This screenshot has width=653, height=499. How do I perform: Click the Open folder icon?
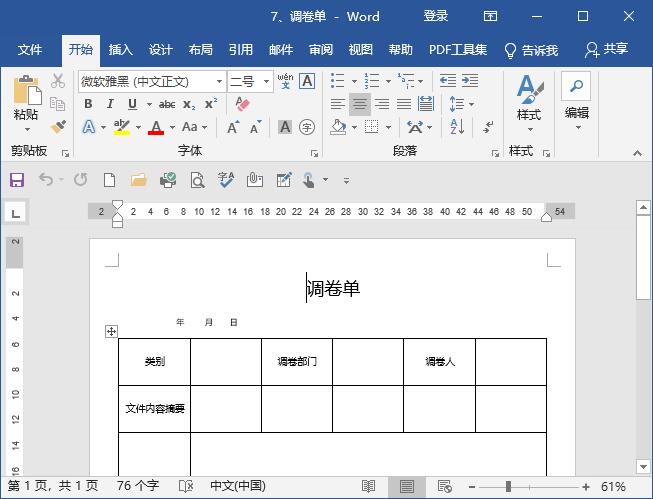click(x=139, y=180)
